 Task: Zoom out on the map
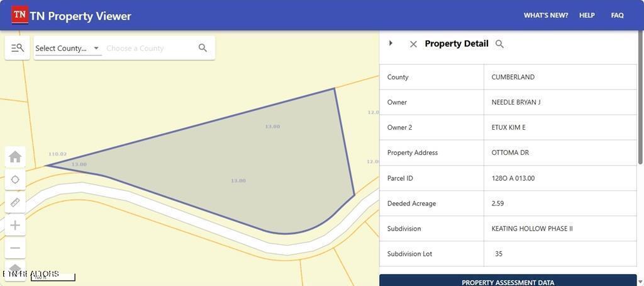click(x=15, y=248)
